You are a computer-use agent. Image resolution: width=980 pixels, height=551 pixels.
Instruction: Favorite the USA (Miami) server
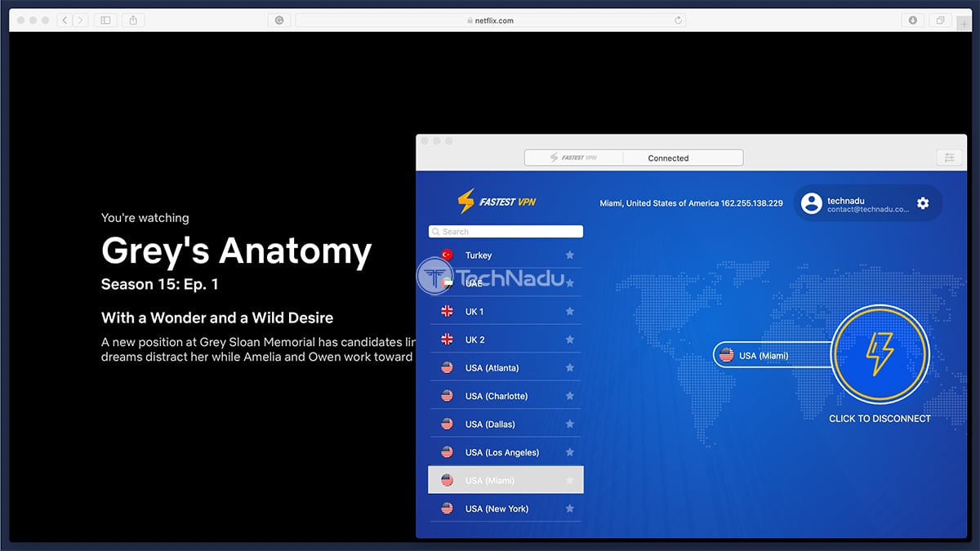[x=570, y=481]
